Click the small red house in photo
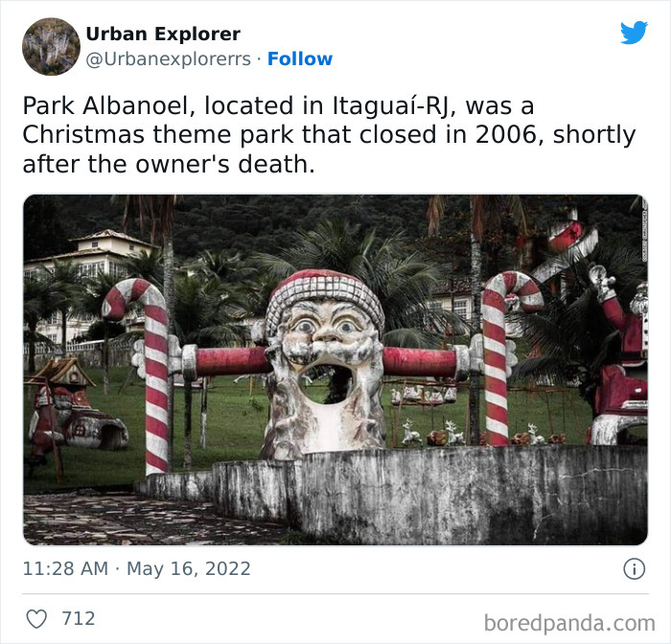Viewport: 671px width, 644px height. tap(73, 406)
